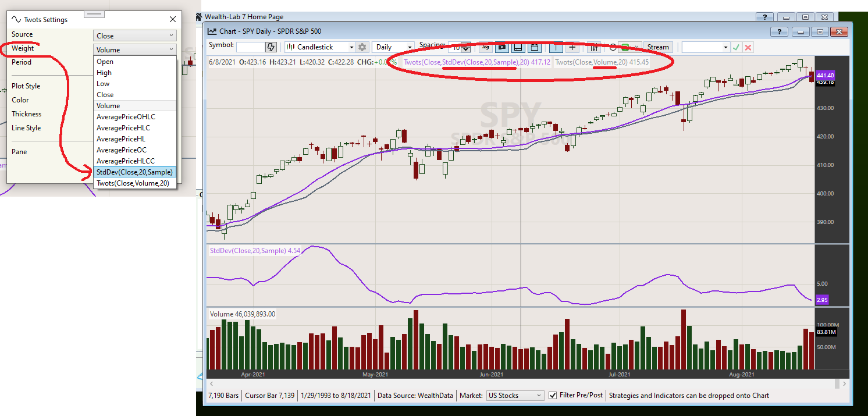Click the StdDev(Close,20,Sample) 4.54 pane label
Viewport: 868px width, 416px height.
tap(255, 251)
